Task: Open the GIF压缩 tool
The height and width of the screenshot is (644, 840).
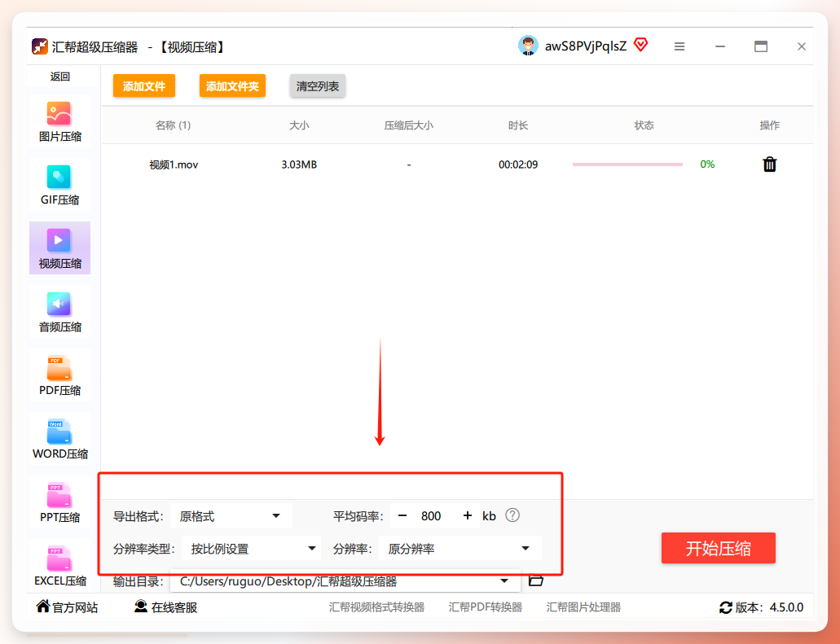Action: coord(59,185)
